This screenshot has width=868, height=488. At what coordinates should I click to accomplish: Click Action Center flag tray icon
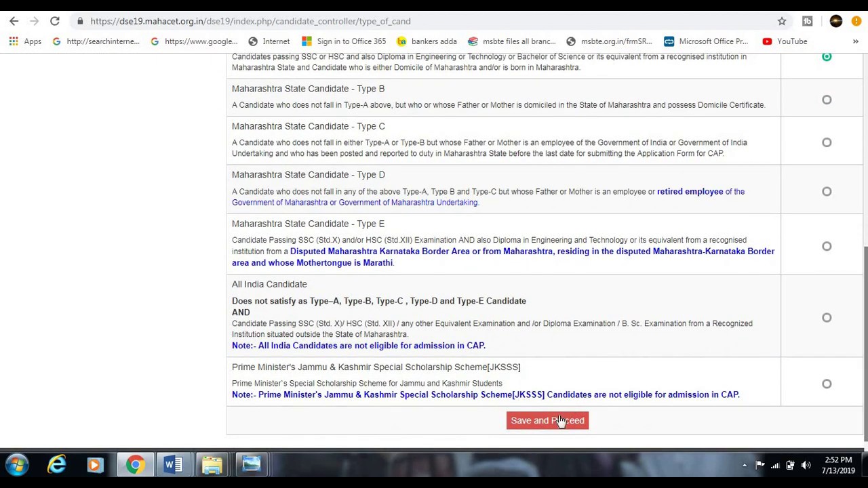[760, 465]
